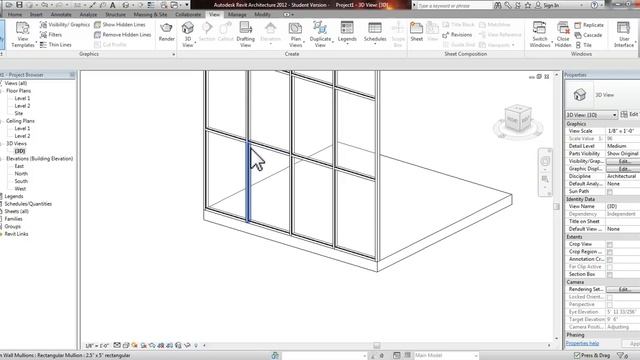Expand Graphics panel dialog launcher arrow
This screenshot has width=640, height=360.
(173, 54)
